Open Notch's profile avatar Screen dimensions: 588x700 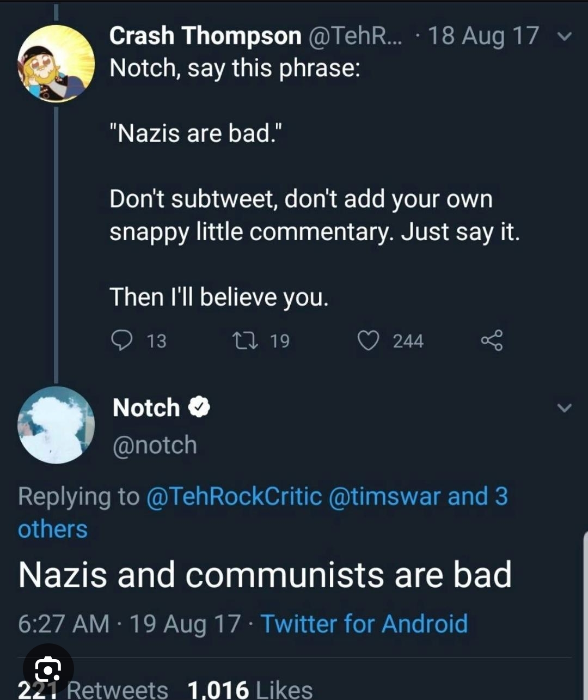click(56, 425)
